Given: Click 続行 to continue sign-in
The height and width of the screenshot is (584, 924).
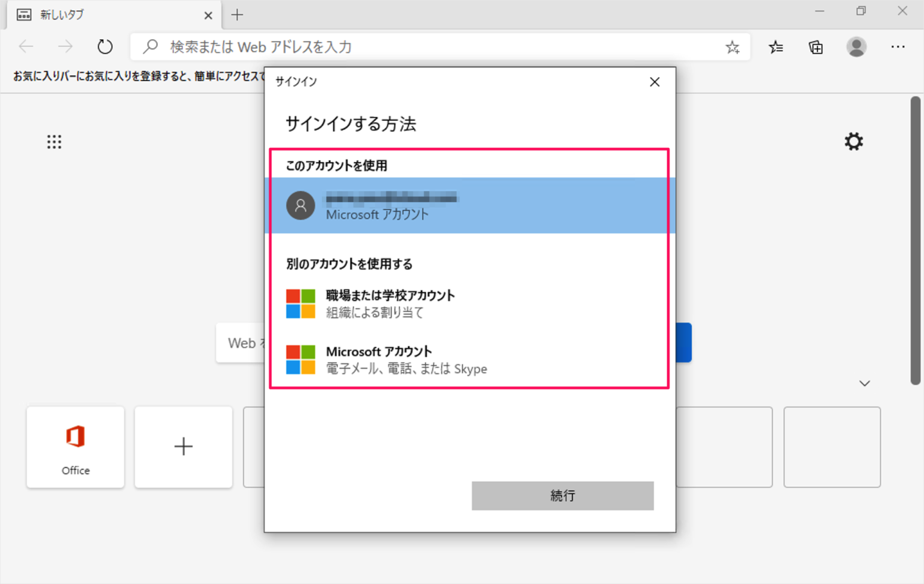Looking at the screenshot, I should coord(562,495).
